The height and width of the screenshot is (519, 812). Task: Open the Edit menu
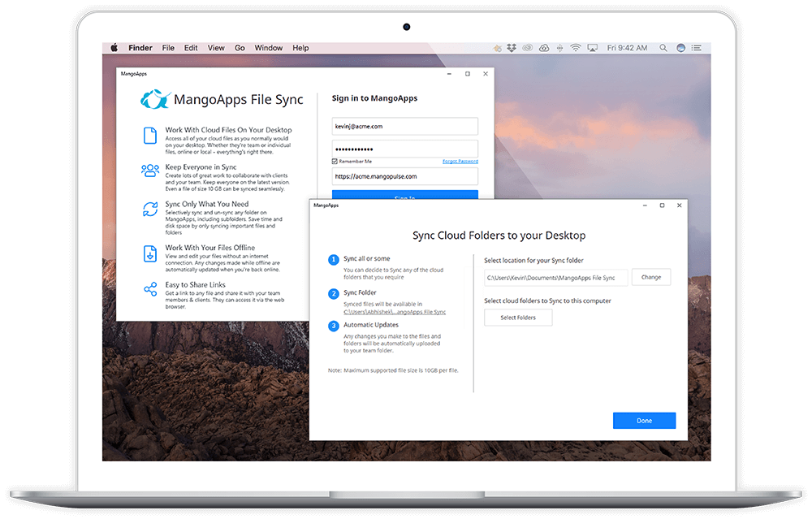[x=191, y=48]
